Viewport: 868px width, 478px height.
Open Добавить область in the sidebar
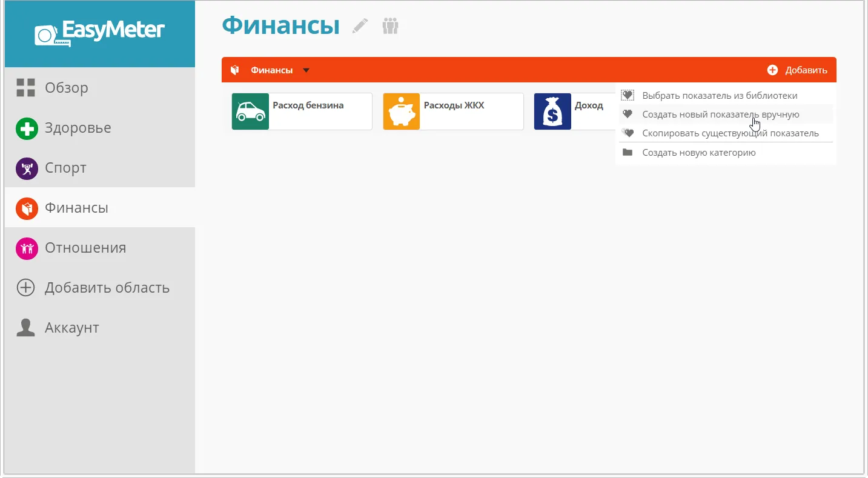[106, 287]
